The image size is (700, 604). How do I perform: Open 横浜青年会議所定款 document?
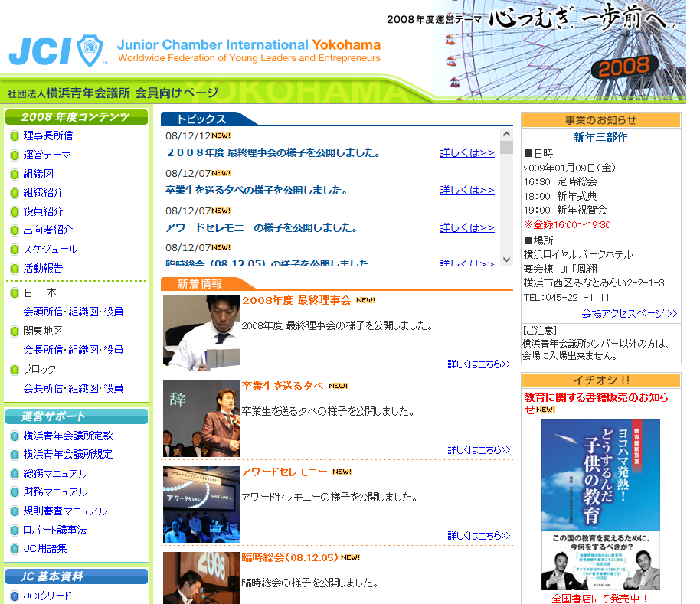coord(68,436)
